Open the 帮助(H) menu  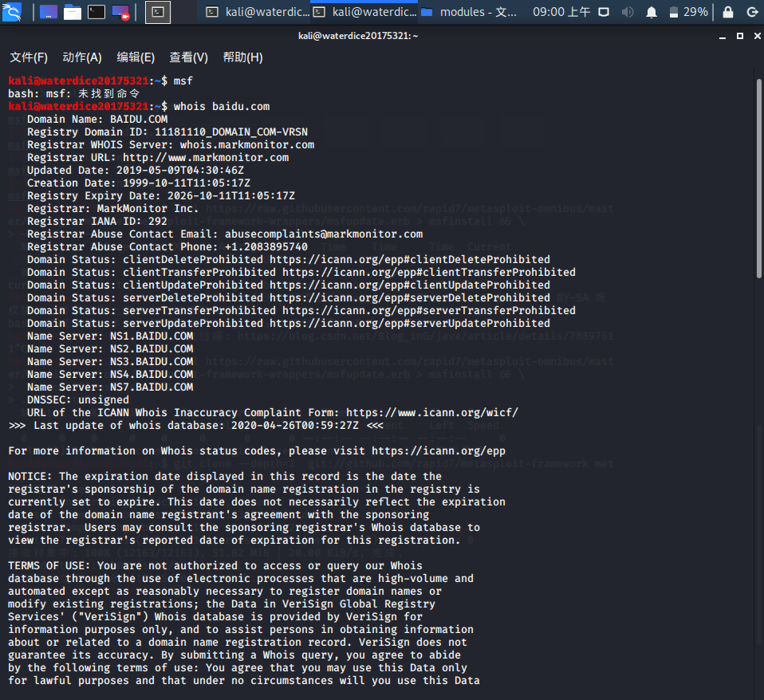point(242,57)
